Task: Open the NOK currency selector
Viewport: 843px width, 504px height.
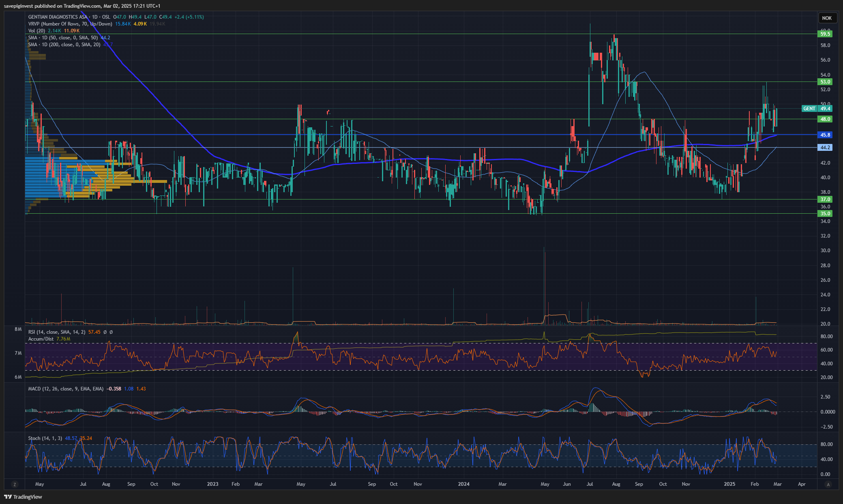Action: click(x=827, y=18)
